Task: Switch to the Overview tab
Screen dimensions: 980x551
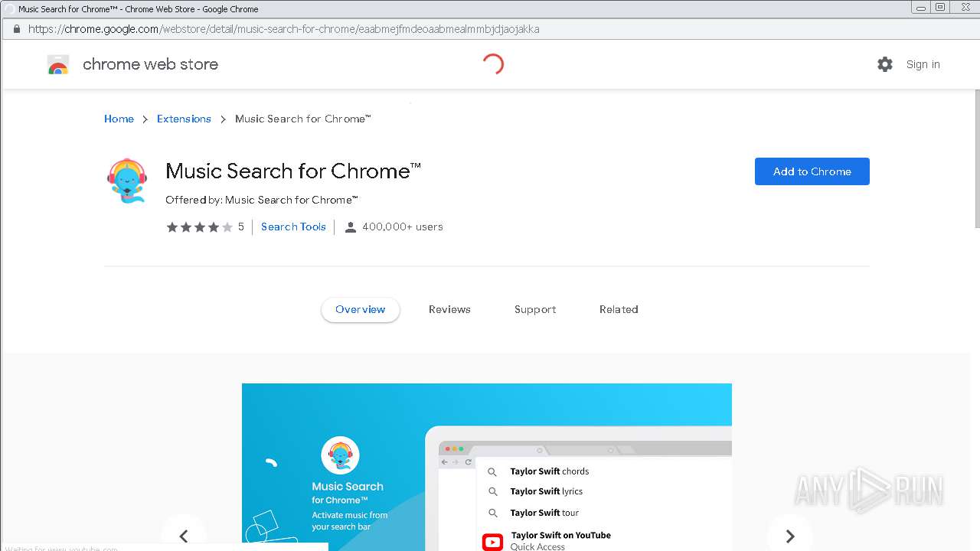Action: [361, 310]
